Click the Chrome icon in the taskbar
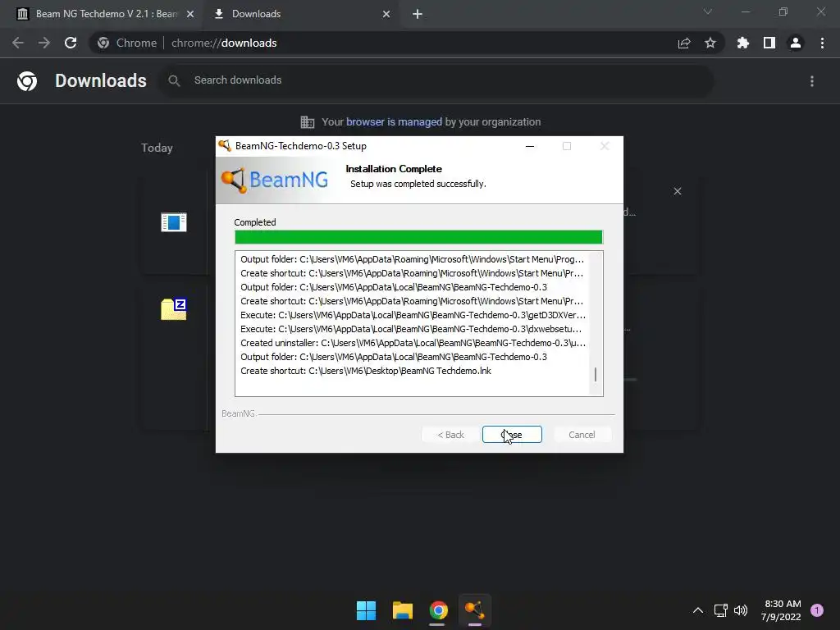 point(438,610)
